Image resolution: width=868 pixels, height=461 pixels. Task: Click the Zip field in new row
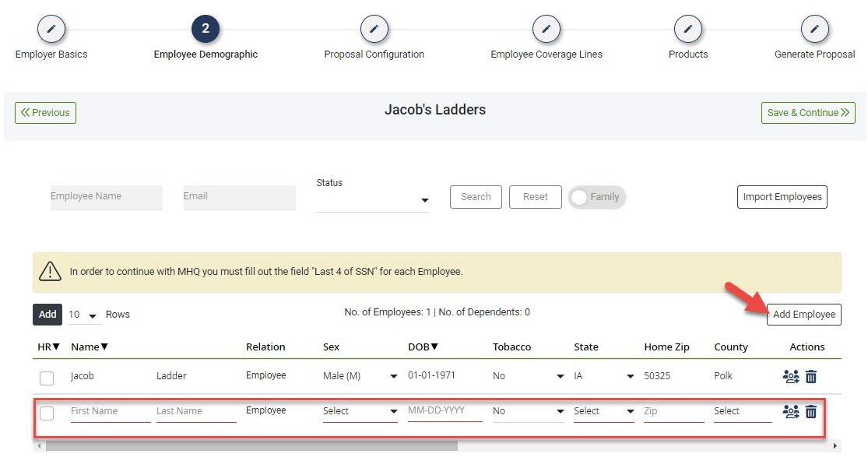(x=673, y=411)
